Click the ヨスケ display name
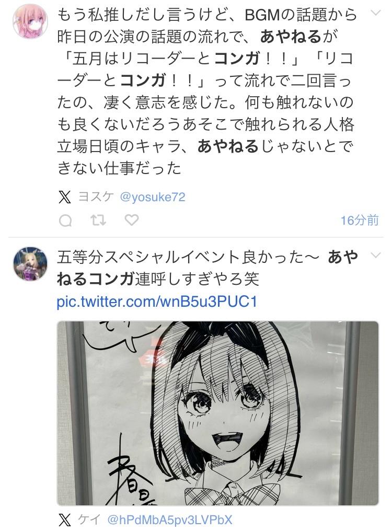 pyautogui.click(x=96, y=197)
